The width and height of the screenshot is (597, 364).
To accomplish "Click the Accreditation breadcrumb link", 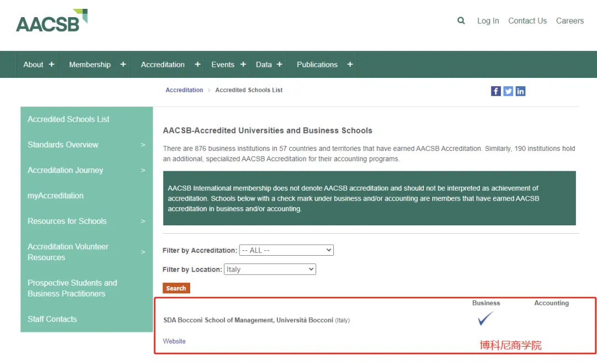I will click(x=184, y=90).
